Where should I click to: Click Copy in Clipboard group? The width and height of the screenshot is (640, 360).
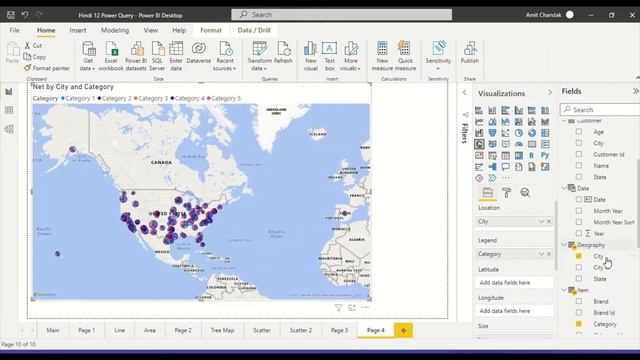coord(35,57)
